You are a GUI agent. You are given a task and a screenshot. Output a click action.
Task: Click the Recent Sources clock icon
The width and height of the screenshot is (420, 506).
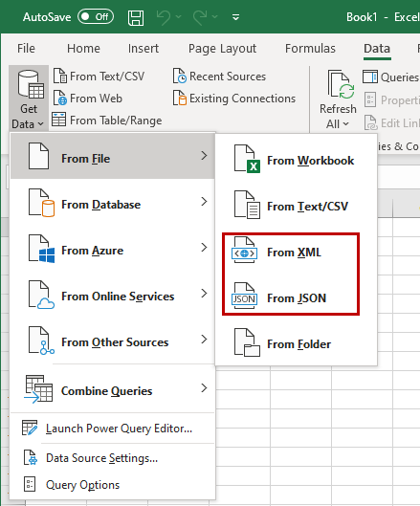tap(180, 76)
